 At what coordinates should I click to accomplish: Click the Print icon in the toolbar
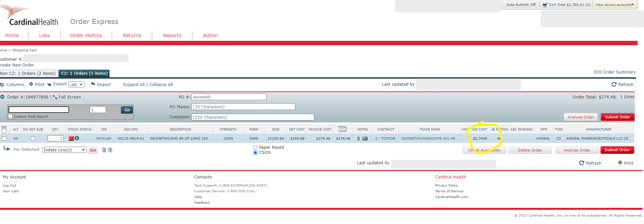pyautogui.click(x=31, y=84)
